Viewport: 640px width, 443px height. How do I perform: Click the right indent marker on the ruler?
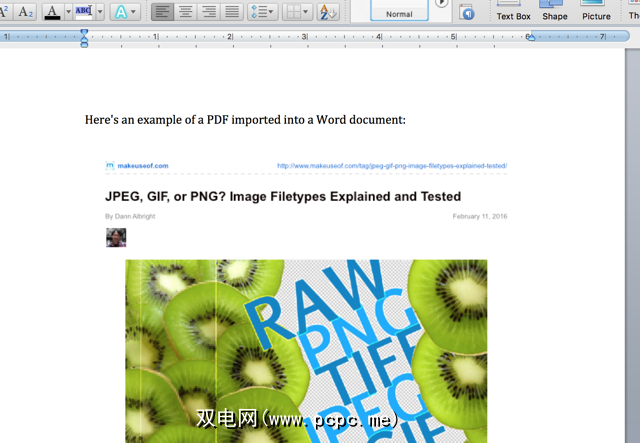[x=530, y=38]
